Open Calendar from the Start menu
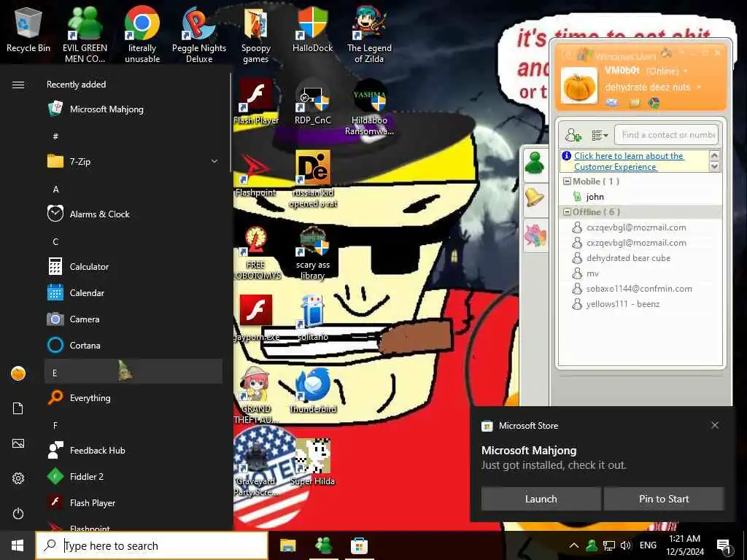 [x=133, y=293]
